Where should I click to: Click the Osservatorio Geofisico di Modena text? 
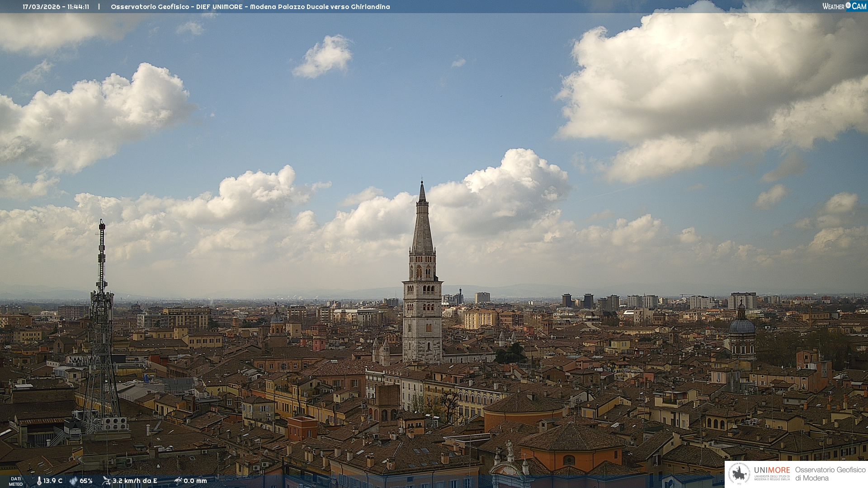(830, 474)
